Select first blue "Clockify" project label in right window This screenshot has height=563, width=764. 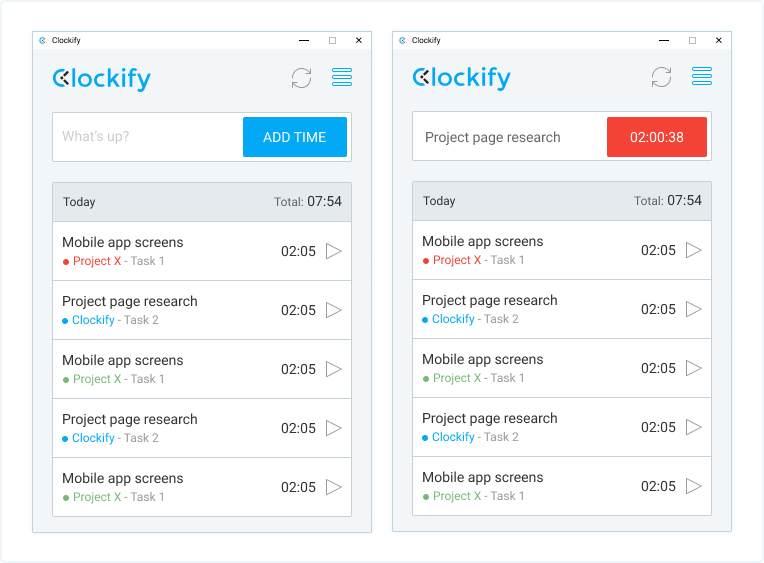453,319
